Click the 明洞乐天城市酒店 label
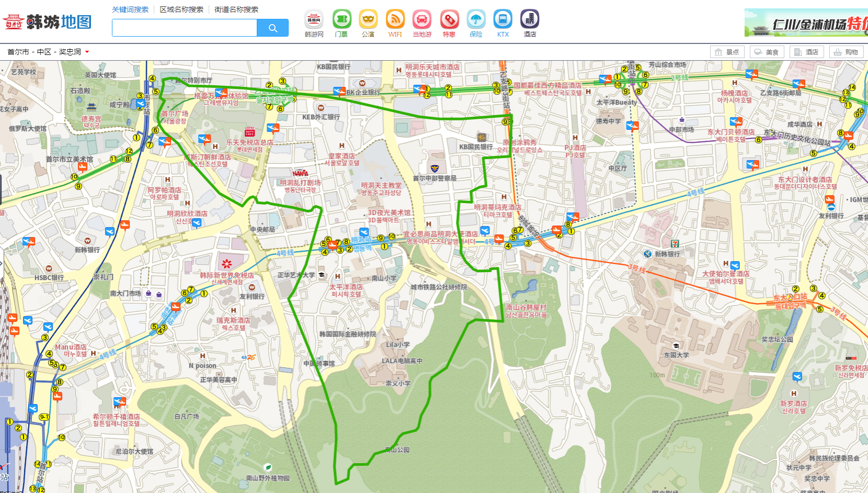The image size is (868, 493). click(432, 71)
